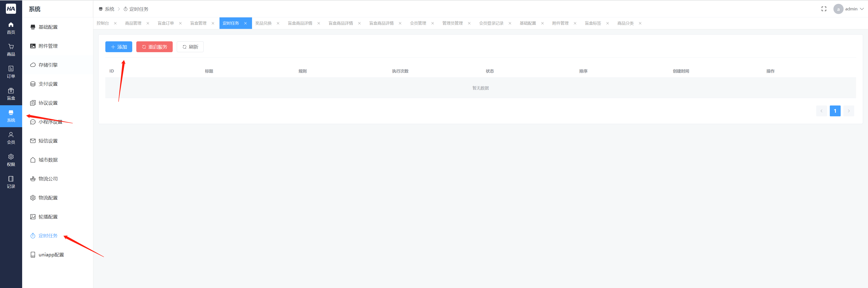Click the HA logo
868x288 pixels.
click(x=11, y=9)
